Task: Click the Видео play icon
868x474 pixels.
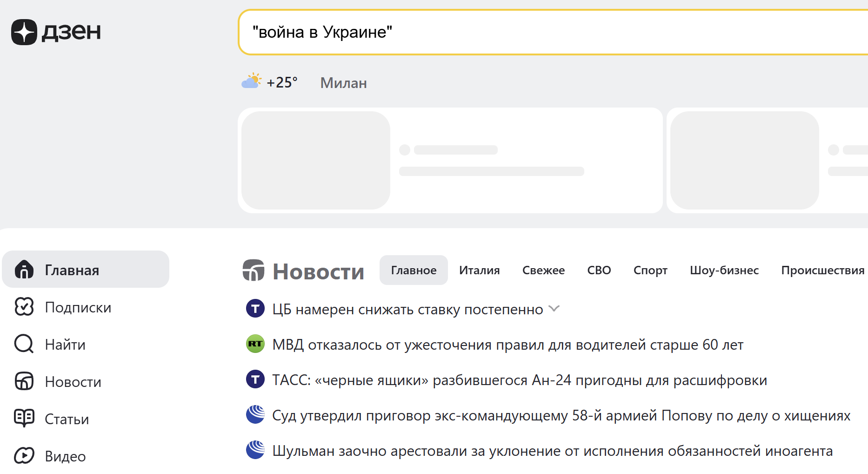Action: click(x=24, y=455)
